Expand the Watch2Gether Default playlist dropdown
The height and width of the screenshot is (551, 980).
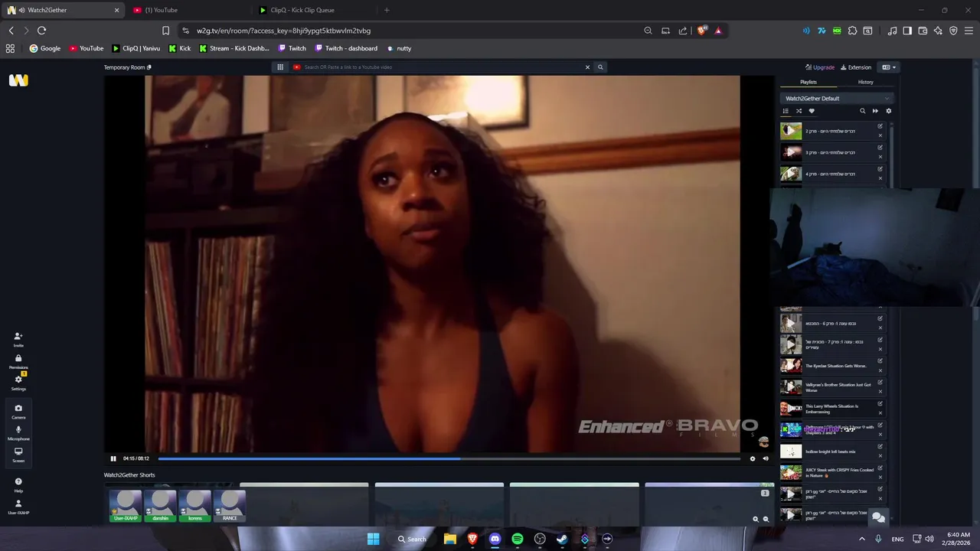coord(837,98)
